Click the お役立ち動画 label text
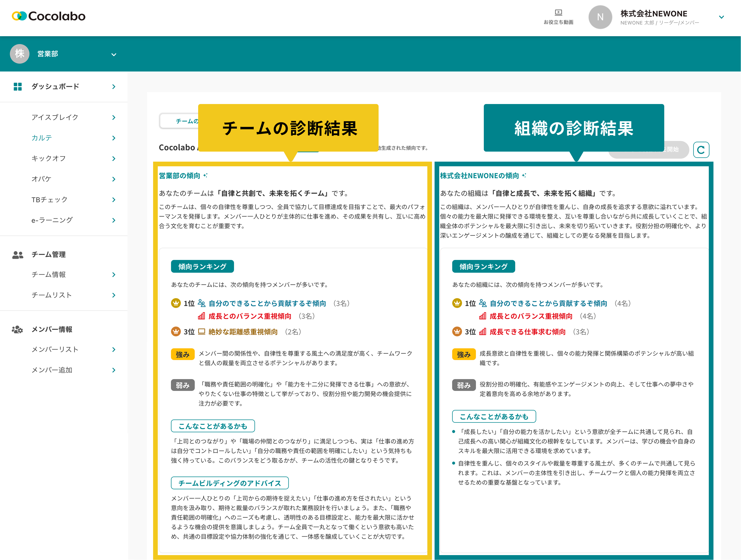This screenshot has width=741, height=560. pyautogui.click(x=558, y=22)
